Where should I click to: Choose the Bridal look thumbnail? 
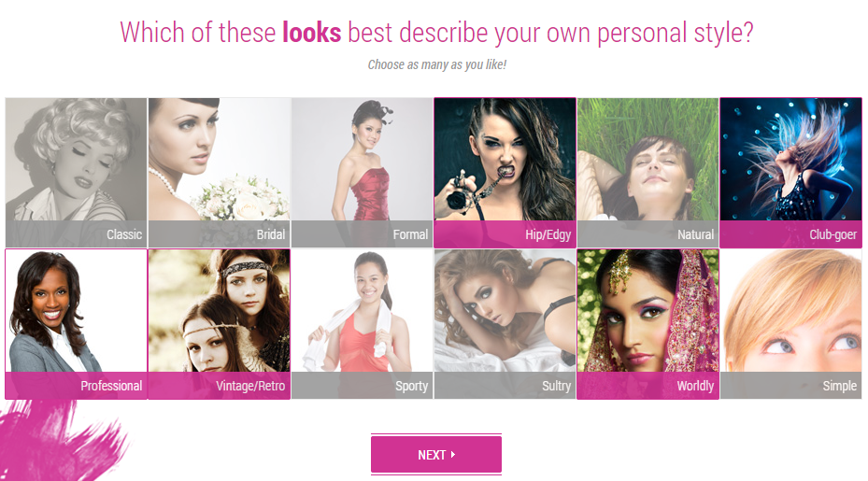coord(220,172)
